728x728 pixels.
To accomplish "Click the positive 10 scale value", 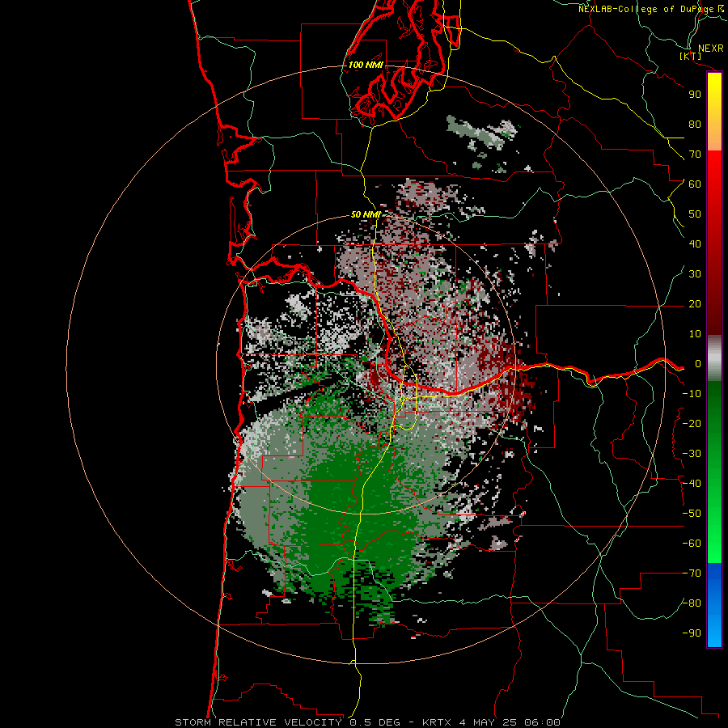I will coord(695,334).
